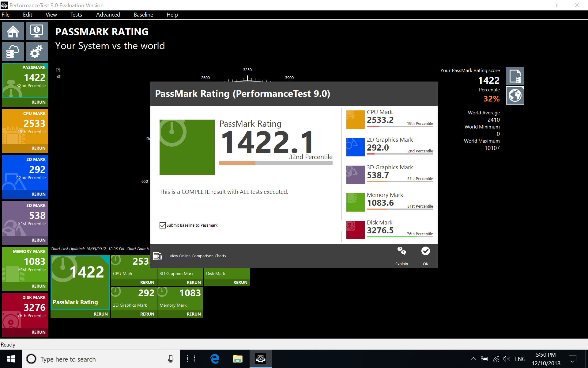Open the Baseline menu
Image resolution: width=588 pixels, height=368 pixels.
tap(143, 15)
